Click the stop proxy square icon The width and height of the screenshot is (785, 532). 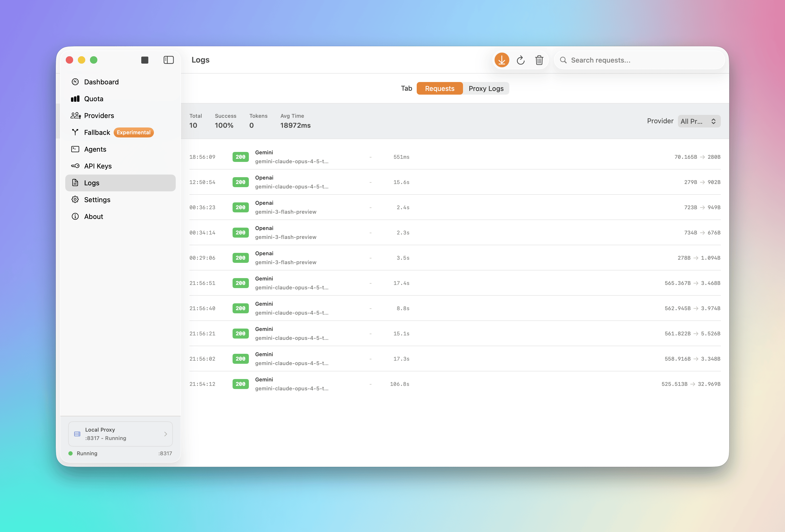point(145,60)
